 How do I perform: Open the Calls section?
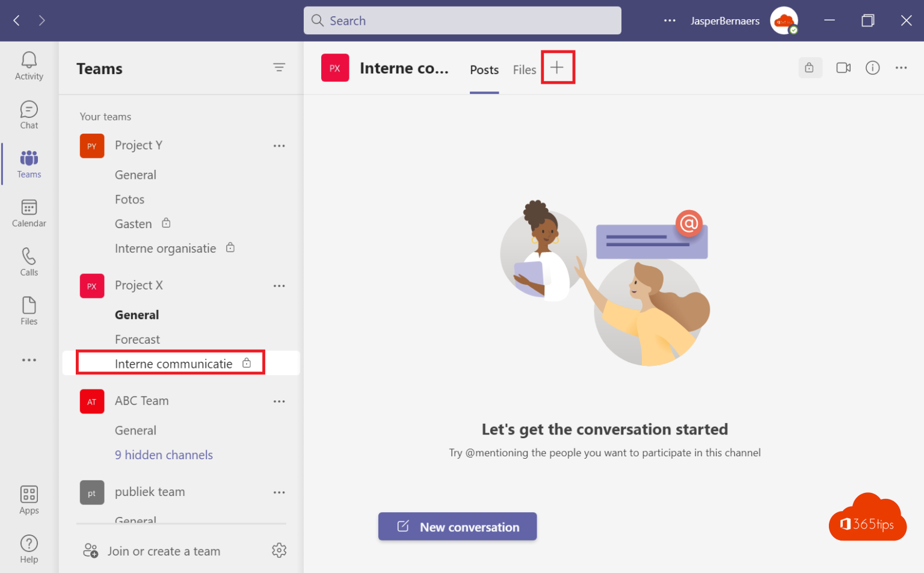pyautogui.click(x=28, y=261)
